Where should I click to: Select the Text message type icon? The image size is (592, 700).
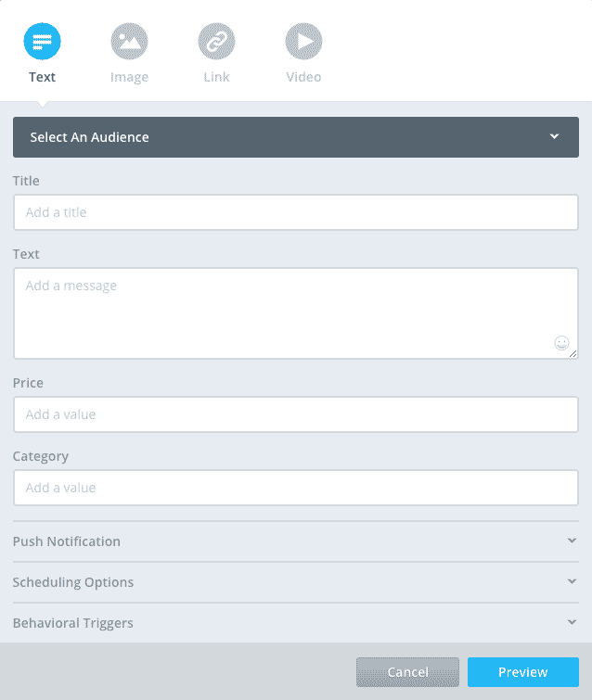point(42,42)
